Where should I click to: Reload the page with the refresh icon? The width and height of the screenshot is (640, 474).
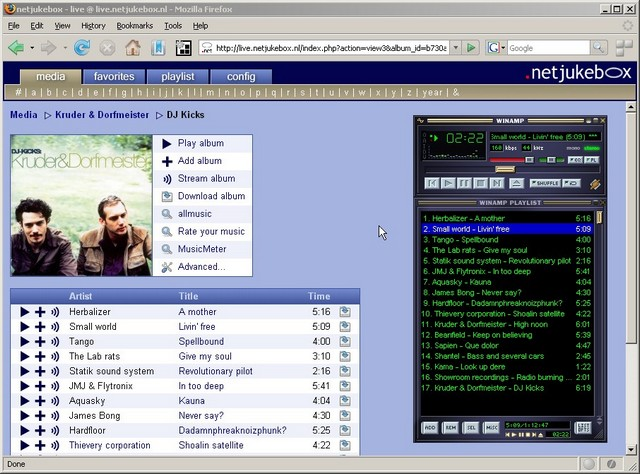pyautogui.click(x=82, y=48)
